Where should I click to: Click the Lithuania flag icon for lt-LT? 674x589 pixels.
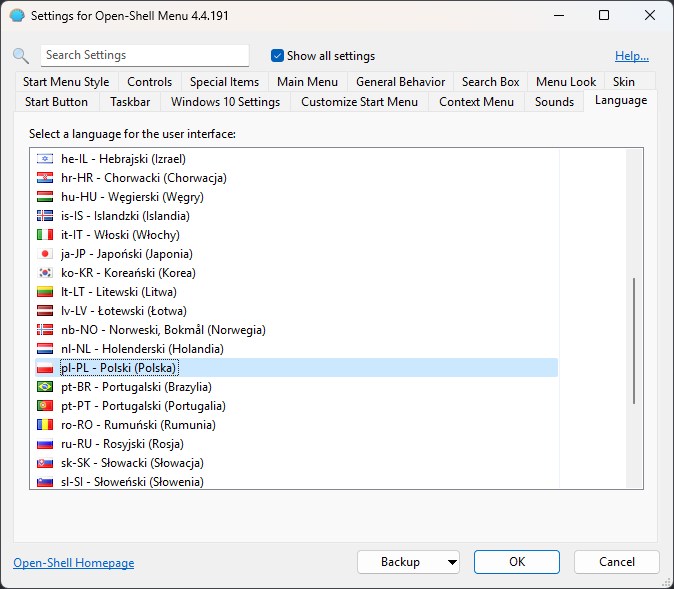(45, 291)
